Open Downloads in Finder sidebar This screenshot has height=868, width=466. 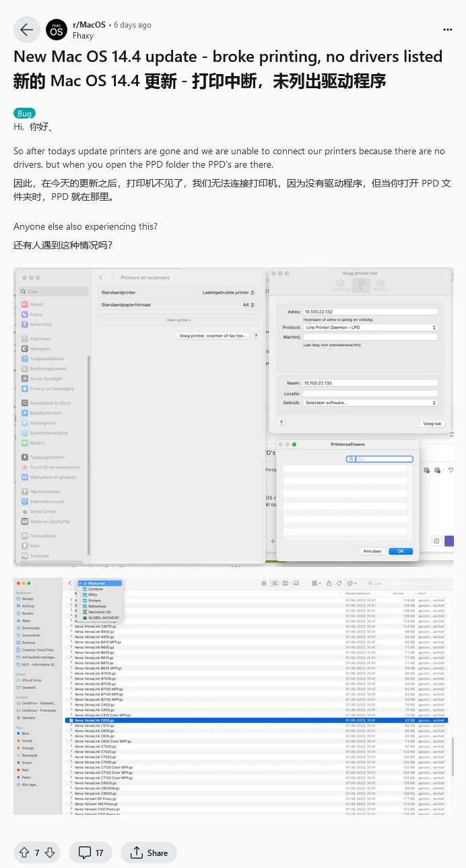[x=30, y=628]
